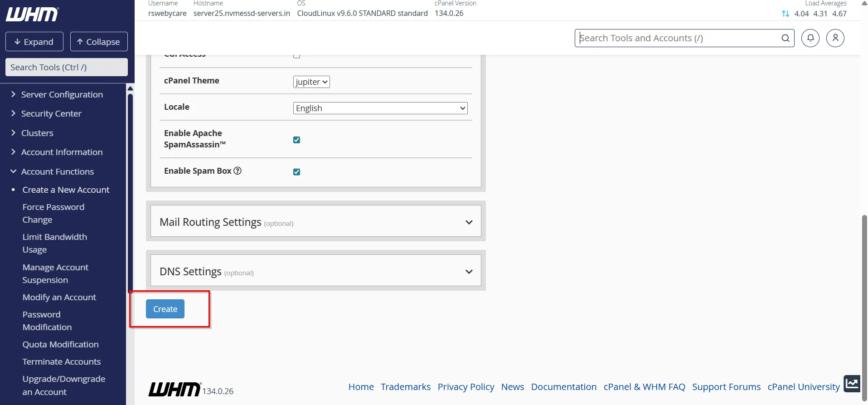Viewport: 868px width, 405px height.
Task: Expand Security Center menu
Action: coord(51,113)
